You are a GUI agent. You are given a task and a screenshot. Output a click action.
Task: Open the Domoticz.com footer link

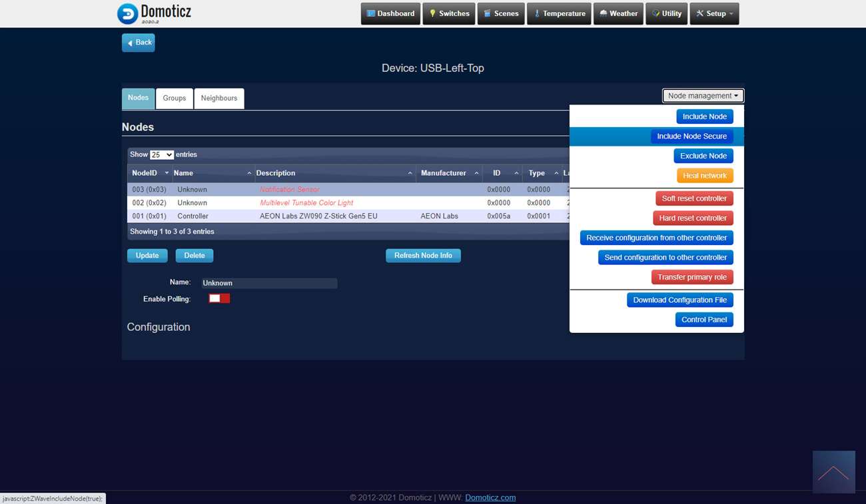490,497
